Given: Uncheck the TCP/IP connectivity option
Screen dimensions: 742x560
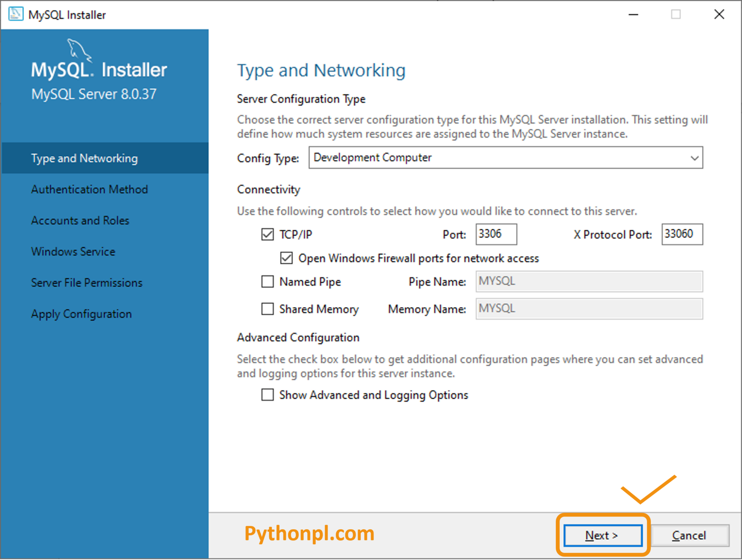Looking at the screenshot, I should 267,234.
